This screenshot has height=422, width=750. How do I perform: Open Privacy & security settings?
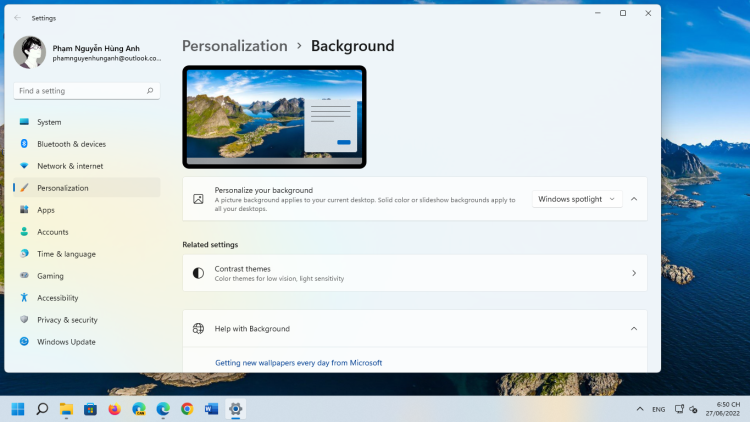click(87, 320)
